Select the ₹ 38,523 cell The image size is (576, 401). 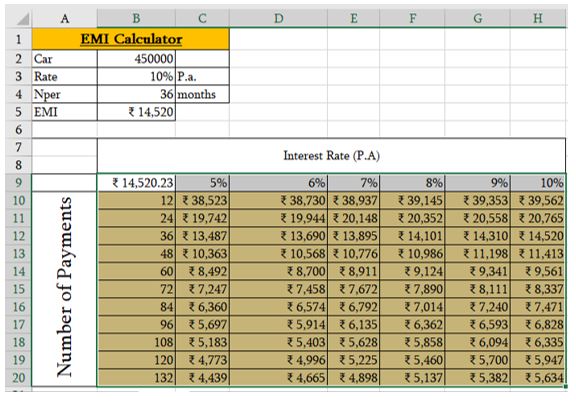[x=203, y=200]
